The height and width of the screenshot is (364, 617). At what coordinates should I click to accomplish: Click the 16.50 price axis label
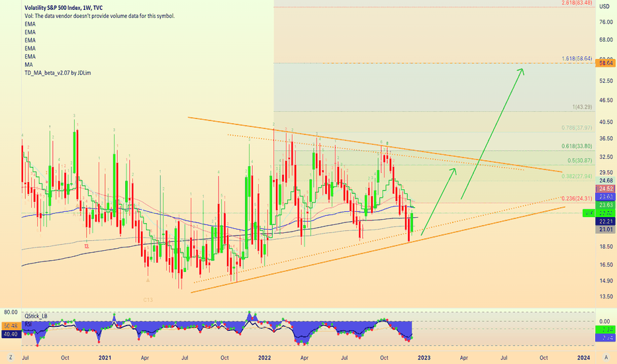pyautogui.click(x=606, y=265)
